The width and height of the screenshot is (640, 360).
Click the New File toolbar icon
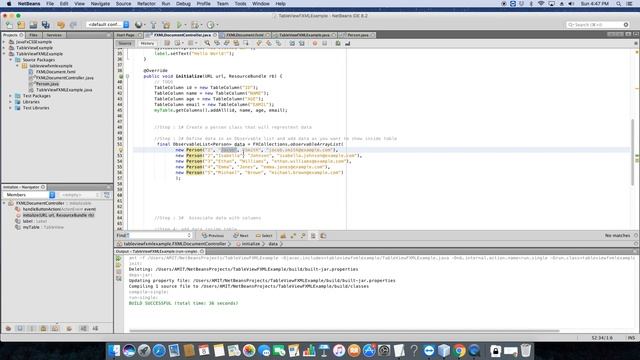[x=9, y=25]
